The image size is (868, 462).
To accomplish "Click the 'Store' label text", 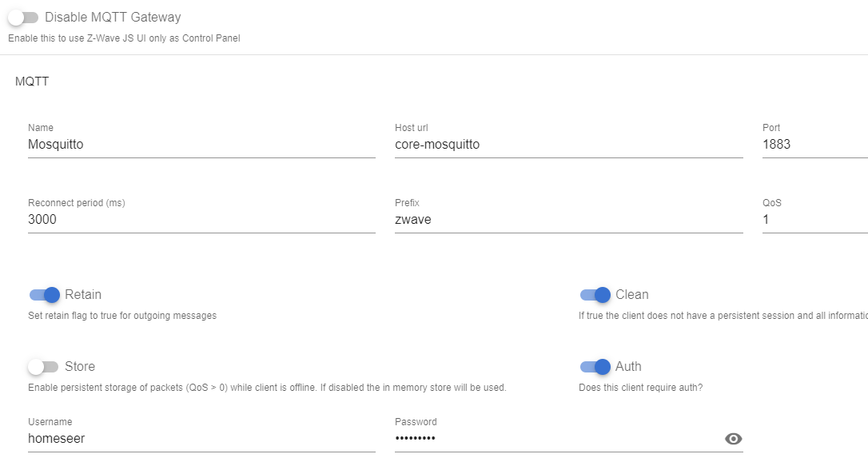I will [80, 367].
